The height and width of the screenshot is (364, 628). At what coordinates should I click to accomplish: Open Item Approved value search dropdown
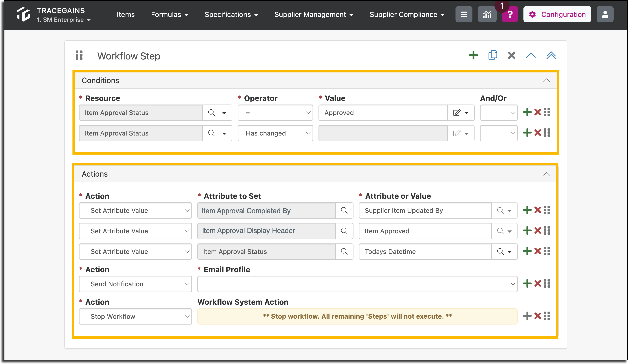[504, 231]
